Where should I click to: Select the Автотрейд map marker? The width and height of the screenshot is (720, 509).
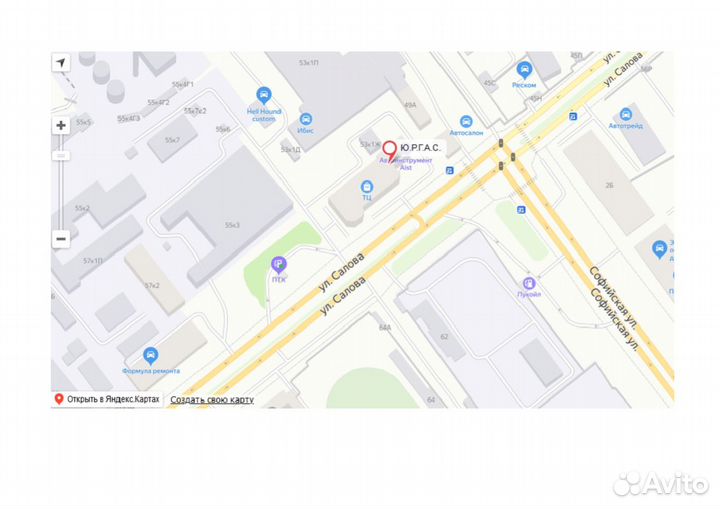point(625,114)
